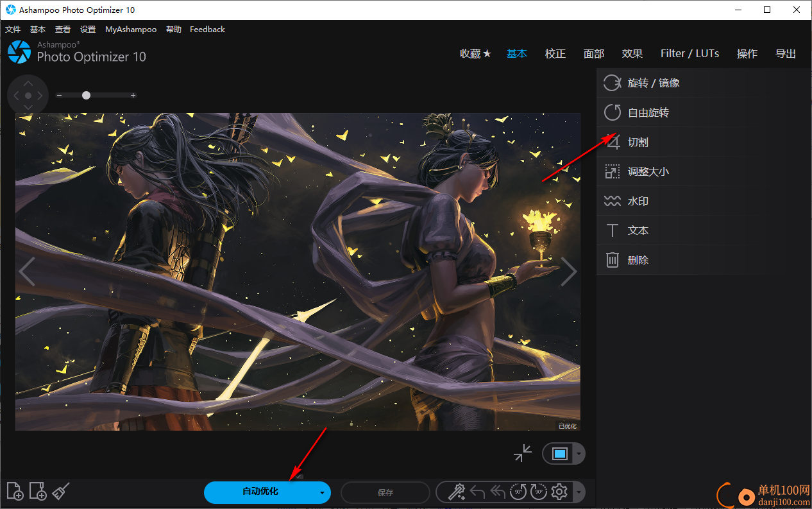Open the 设置 (Settings) menu
The width and height of the screenshot is (812, 509).
88,30
